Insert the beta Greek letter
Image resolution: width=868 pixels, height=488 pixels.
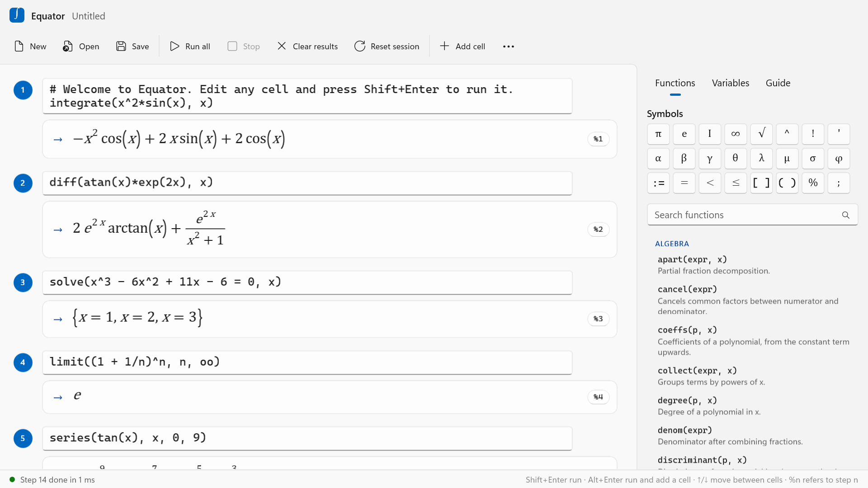[x=684, y=158]
